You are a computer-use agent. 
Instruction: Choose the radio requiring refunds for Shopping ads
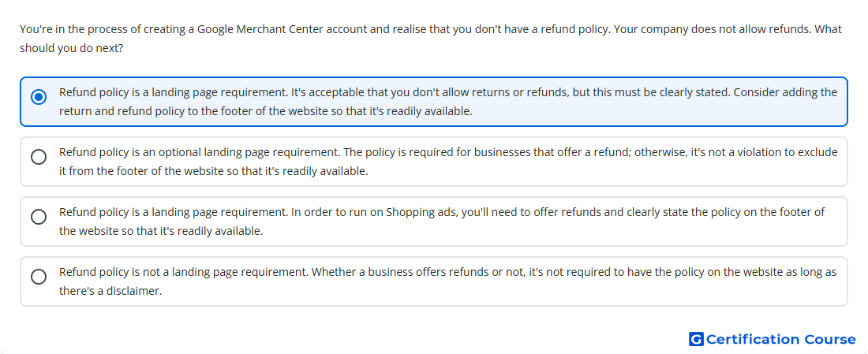39,217
